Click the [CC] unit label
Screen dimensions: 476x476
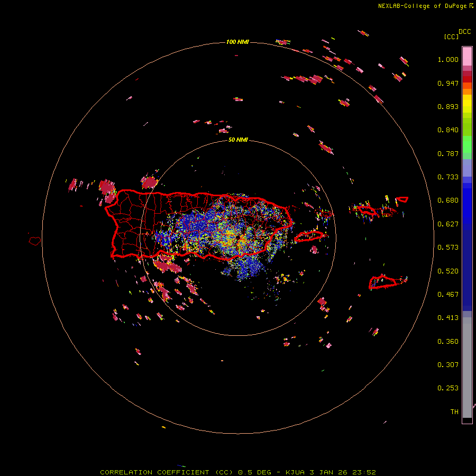point(452,36)
